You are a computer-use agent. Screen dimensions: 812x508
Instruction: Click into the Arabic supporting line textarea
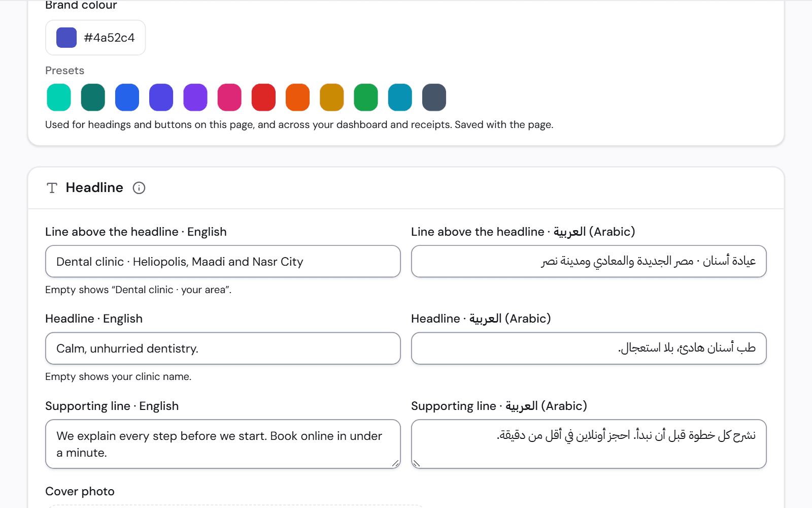pos(589,444)
